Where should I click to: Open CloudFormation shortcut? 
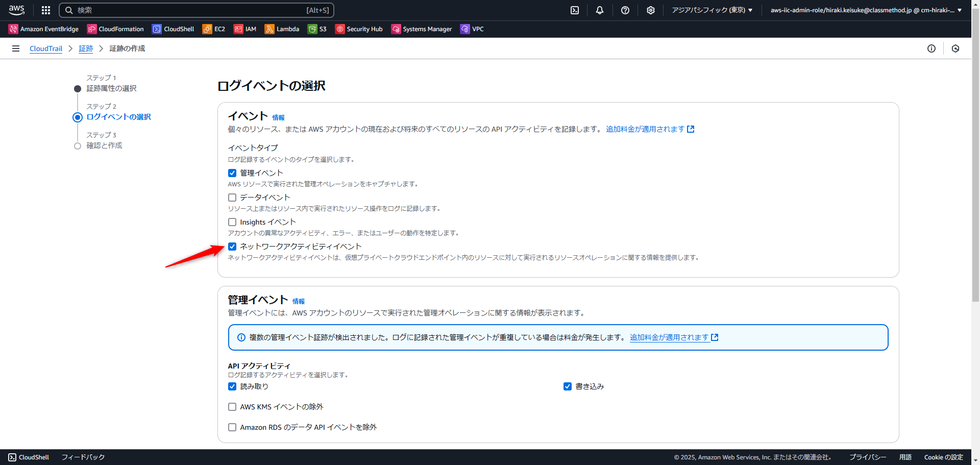click(x=115, y=29)
